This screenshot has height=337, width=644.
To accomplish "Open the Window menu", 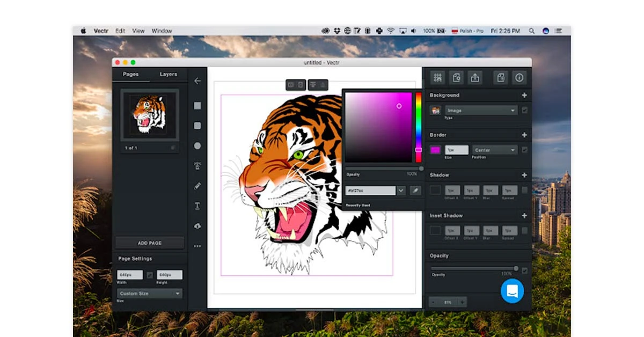I will [x=162, y=31].
